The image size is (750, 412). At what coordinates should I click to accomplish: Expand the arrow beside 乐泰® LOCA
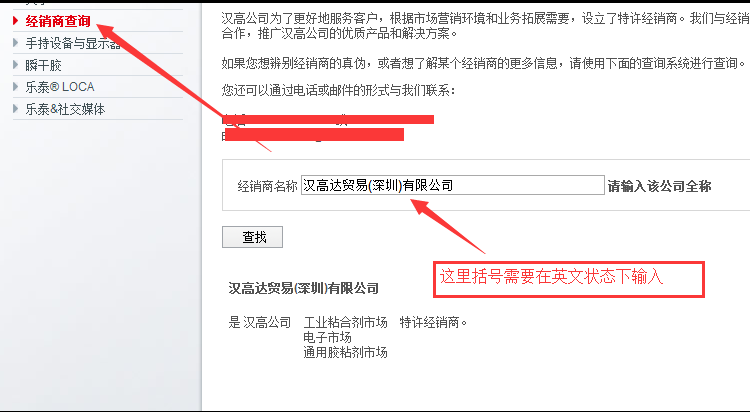16,87
